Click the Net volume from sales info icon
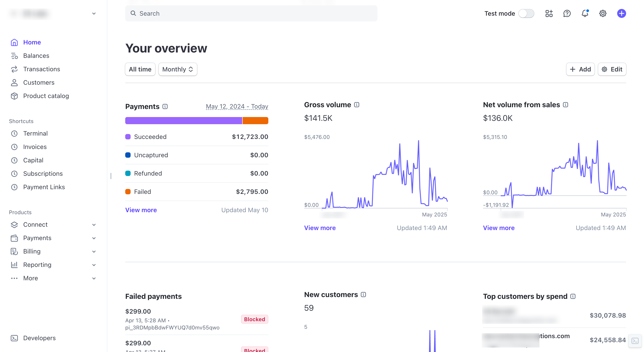 coord(566,105)
